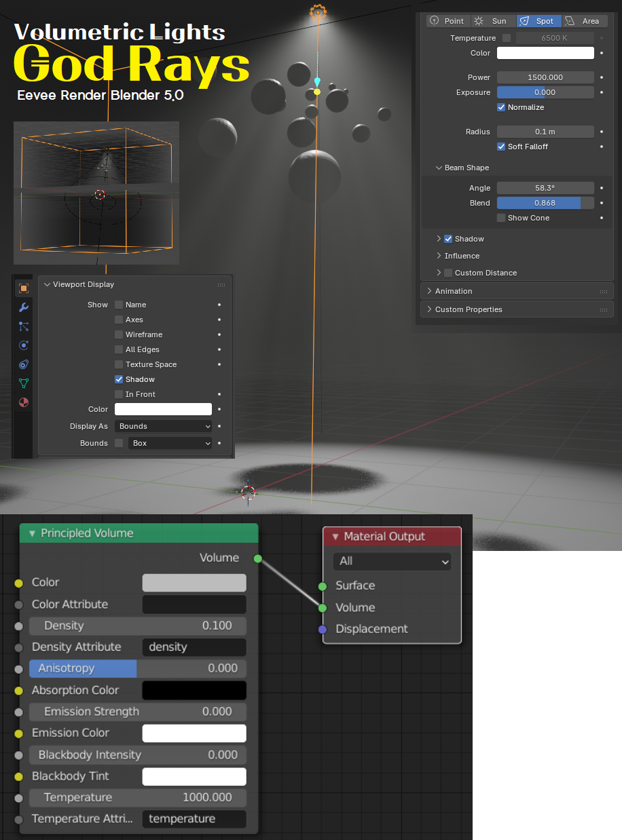
Task: Toggle the light Shadow panel checkbox
Action: pos(448,239)
